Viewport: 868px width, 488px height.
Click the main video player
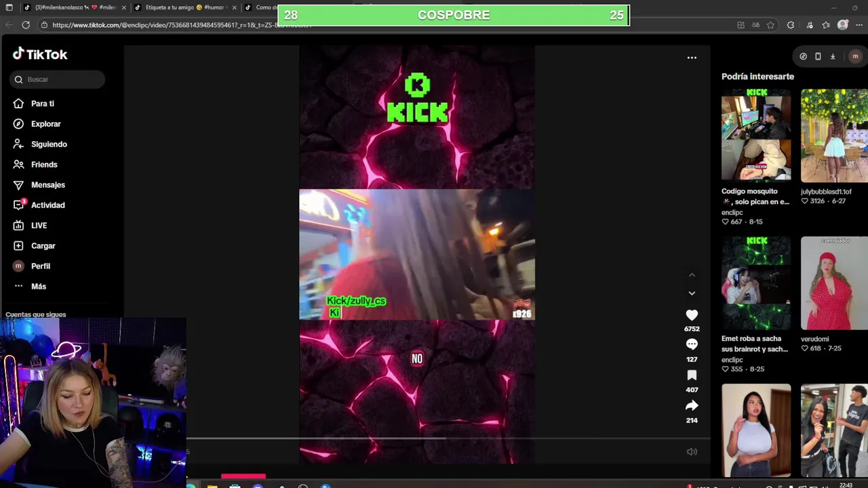417,254
